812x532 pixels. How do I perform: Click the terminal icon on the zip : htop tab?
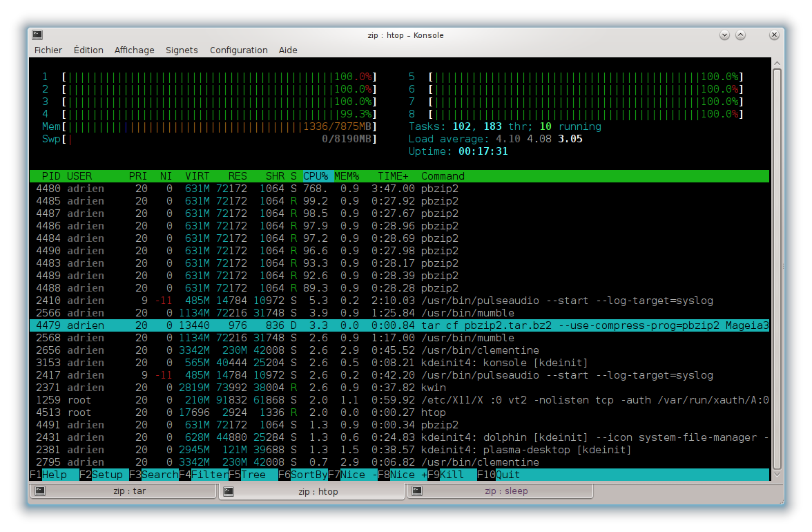229,491
